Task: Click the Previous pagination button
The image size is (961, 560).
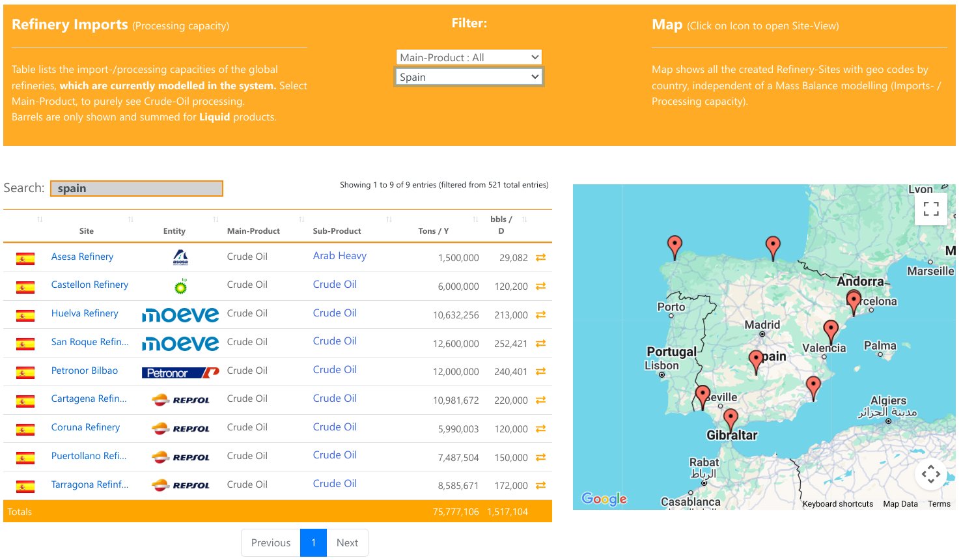Action: (x=270, y=542)
